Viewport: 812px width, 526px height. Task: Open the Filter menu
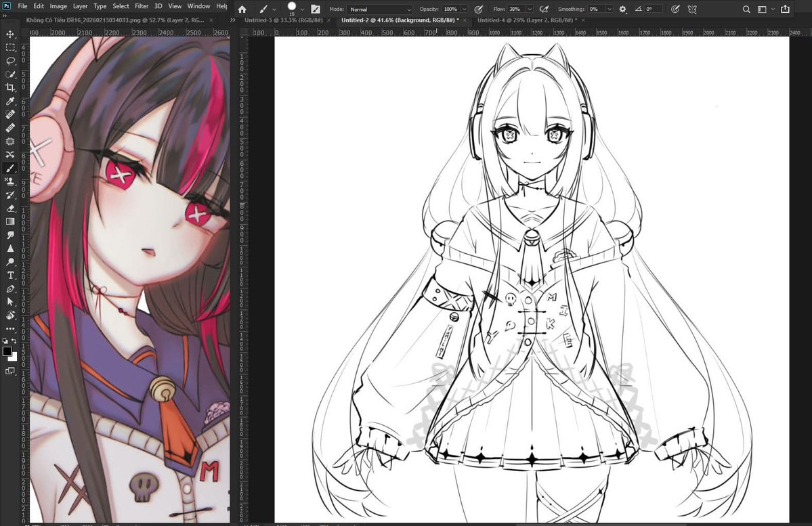point(142,6)
